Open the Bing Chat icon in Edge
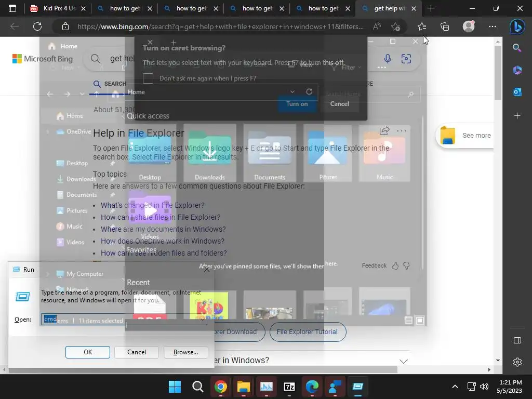This screenshot has height=399, width=532. (x=517, y=26)
